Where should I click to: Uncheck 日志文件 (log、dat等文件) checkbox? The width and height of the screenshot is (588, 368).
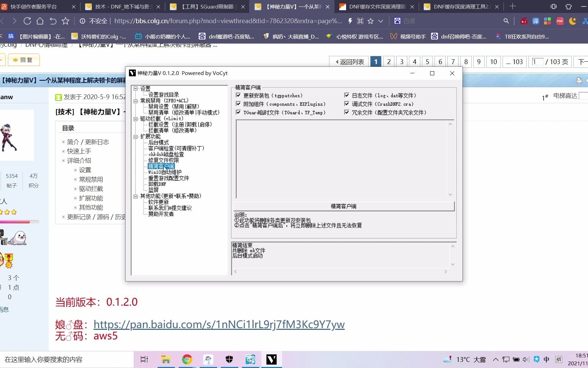[347, 95]
